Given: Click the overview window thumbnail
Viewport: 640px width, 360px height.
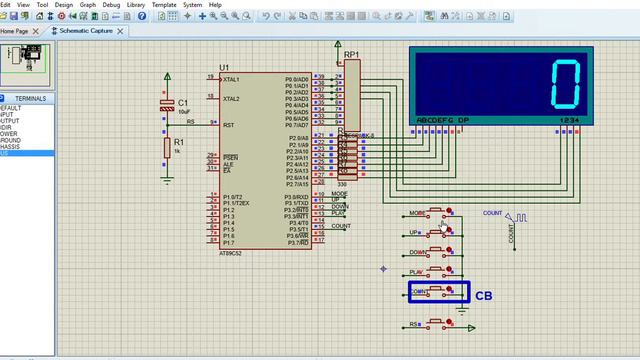Looking at the screenshot, I should [x=25, y=64].
